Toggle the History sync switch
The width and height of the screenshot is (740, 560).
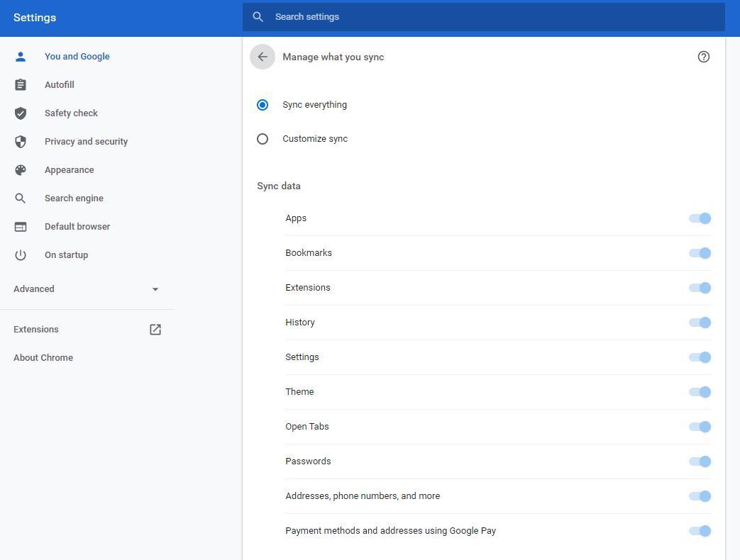(700, 323)
